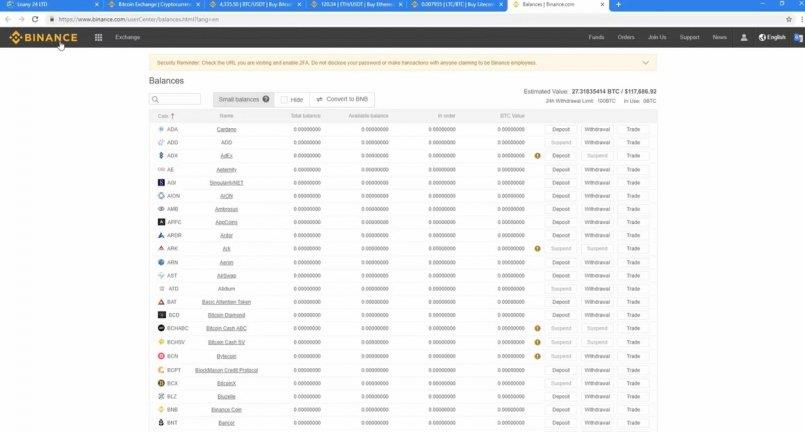Click the browser translate icon
Screen dimensions: 805x432
[x=798, y=37]
